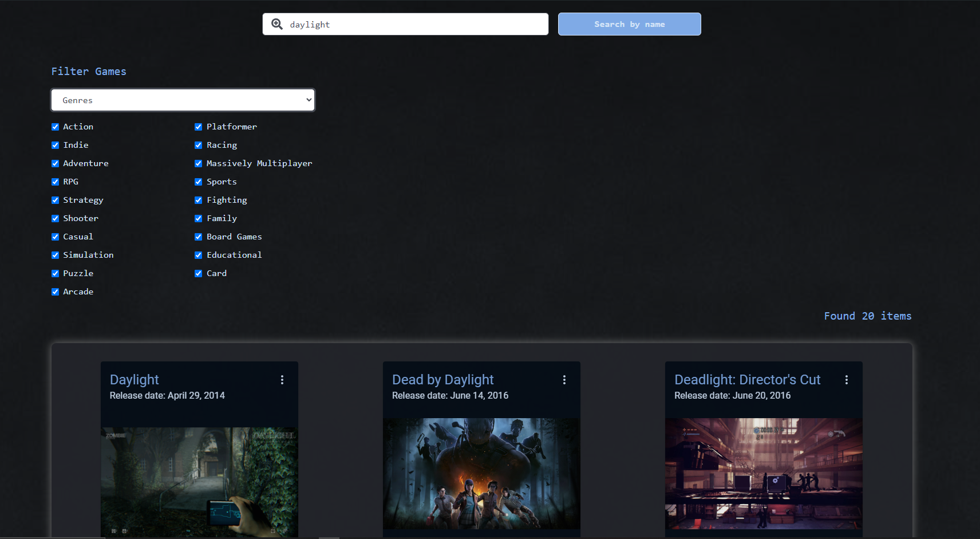Click Release date: April 29, 2014

[x=167, y=396]
